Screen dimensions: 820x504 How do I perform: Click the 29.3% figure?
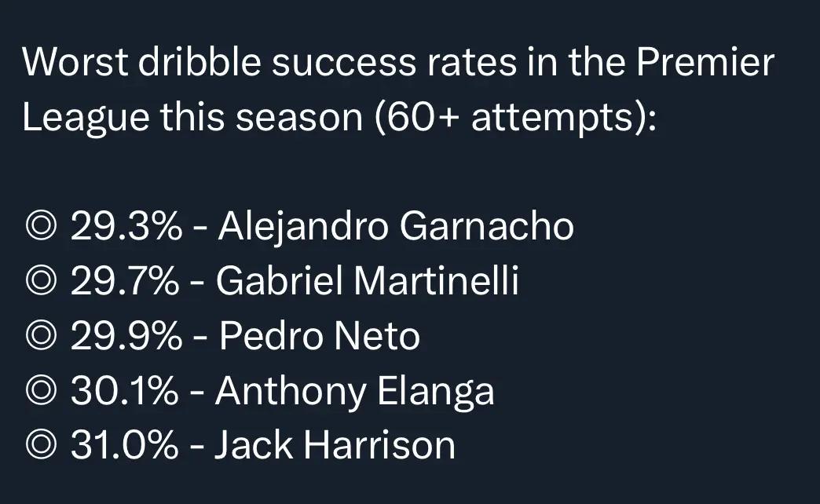pos(126,226)
